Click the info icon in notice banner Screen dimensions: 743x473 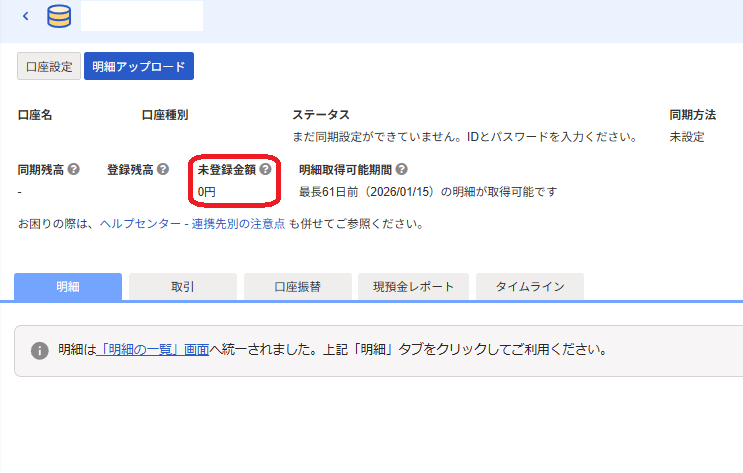(40, 351)
